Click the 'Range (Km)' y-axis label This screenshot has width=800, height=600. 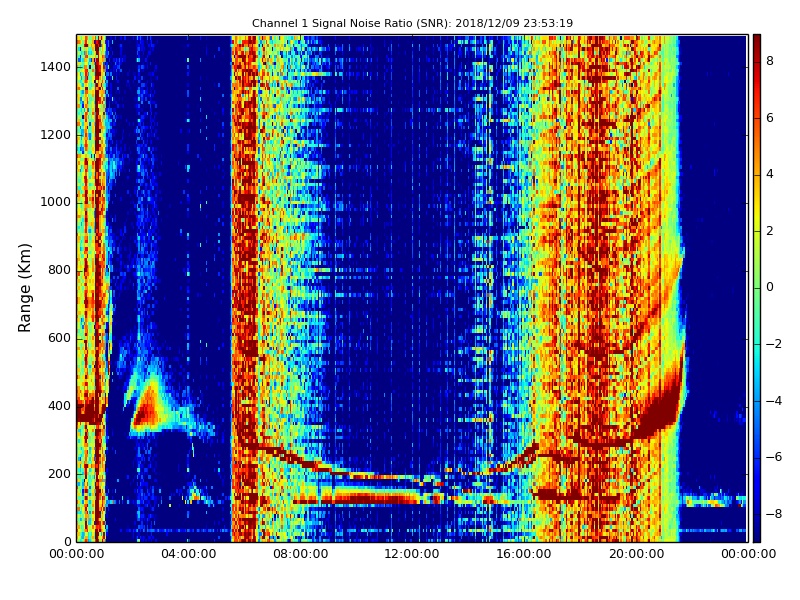point(24,288)
